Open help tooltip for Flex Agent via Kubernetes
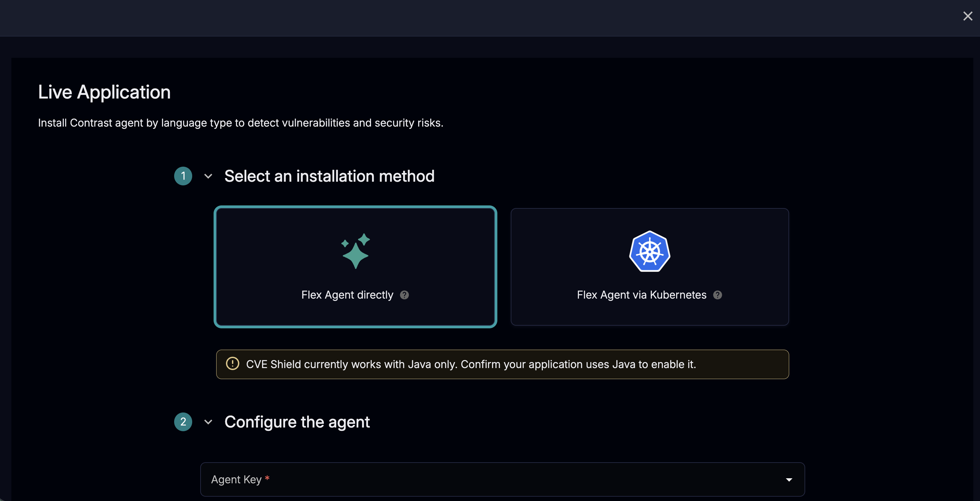 (x=718, y=295)
